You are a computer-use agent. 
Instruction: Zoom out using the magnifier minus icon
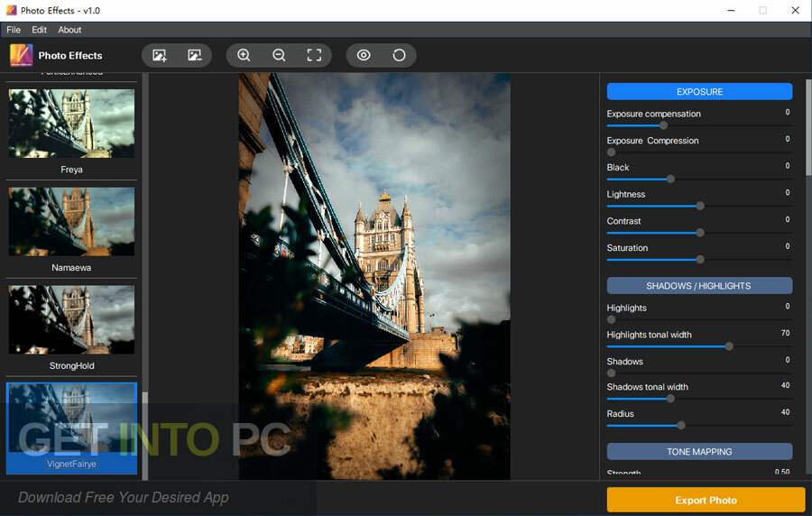click(x=279, y=55)
